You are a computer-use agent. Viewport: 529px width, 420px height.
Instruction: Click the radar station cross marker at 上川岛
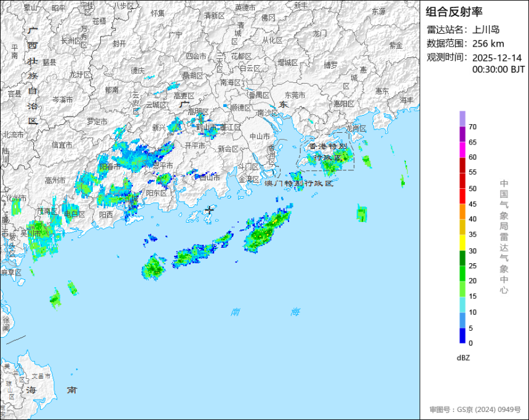(210, 210)
